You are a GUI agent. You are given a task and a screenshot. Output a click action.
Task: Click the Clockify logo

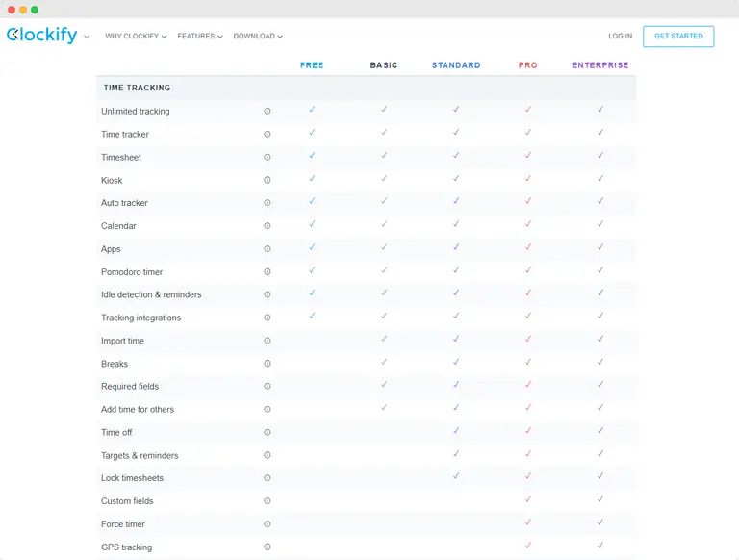point(41,36)
